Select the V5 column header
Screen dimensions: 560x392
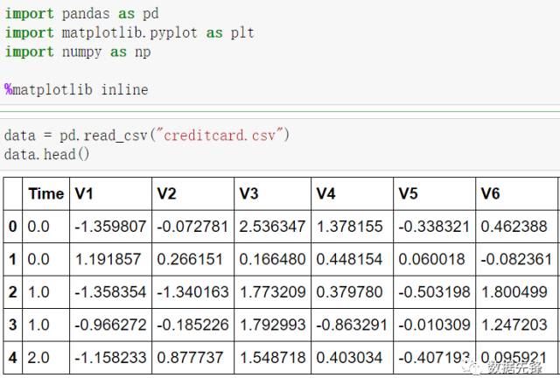click(408, 193)
